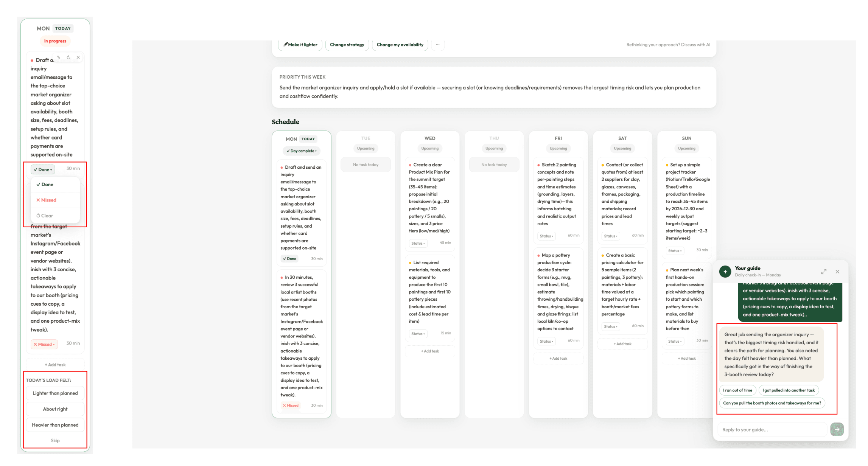Choose Done in the status menu
Screen dimensions: 868x466
[x=55, y=185]
